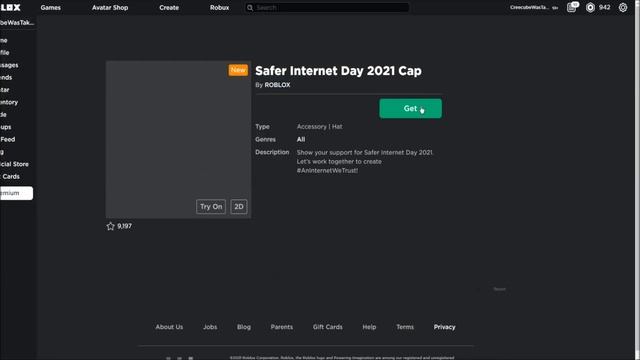Click the page vertical scrollbar
This screenshot has height=360, width=640.
coord(637,180)
